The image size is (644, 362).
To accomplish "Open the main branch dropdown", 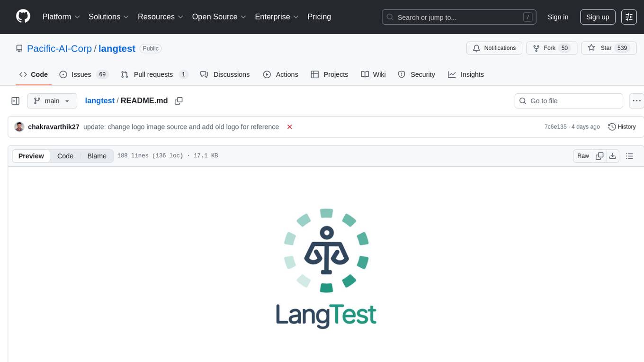I will (x=52, y=101).
